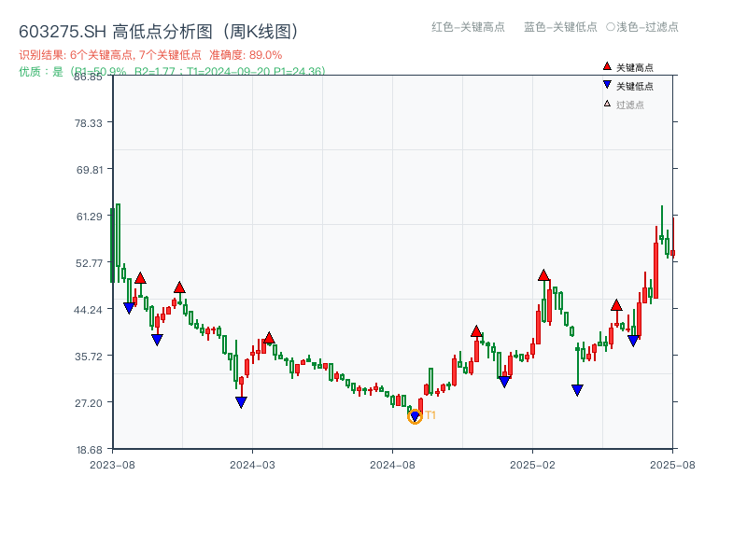
Task: Select the red triangle marker near 2025-02 peak
Action: (x=543, y=275)
